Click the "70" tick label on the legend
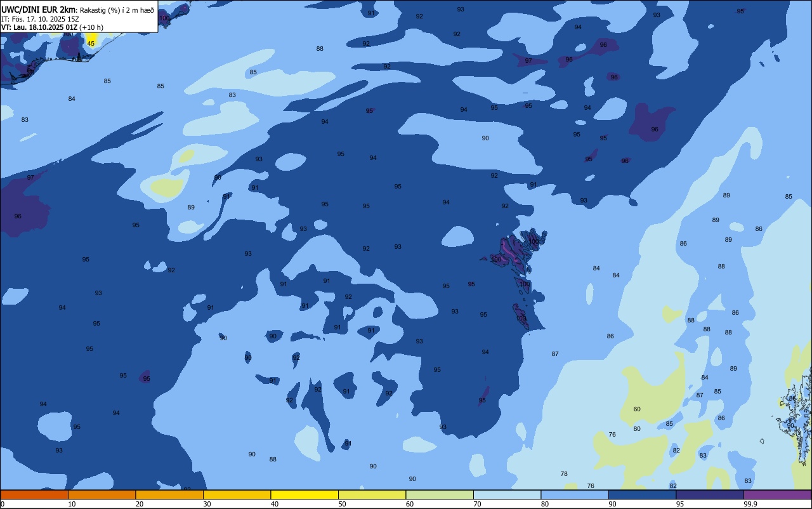The width and height of the screenshot is (812, 509). tap(477, 504)
